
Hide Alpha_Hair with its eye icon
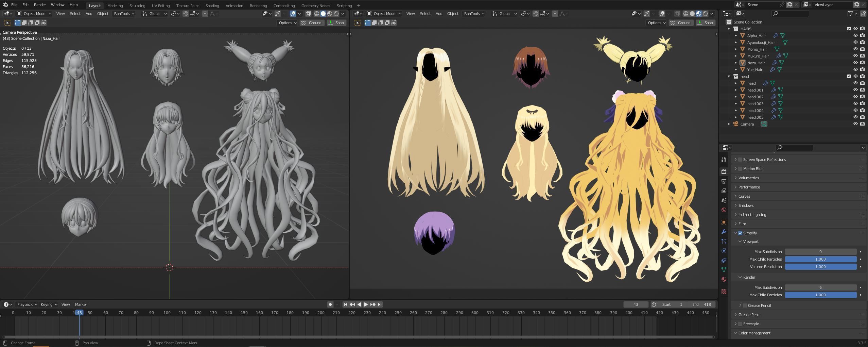(x=855, y=35)
